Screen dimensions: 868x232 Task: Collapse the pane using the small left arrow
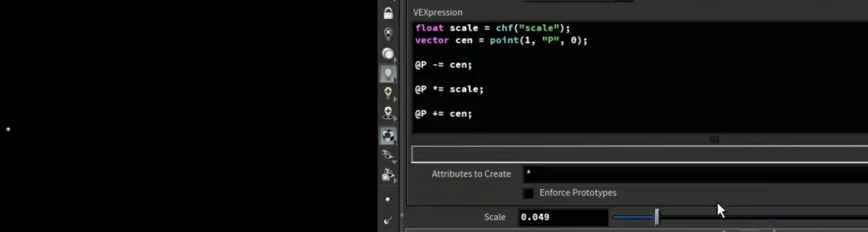pyautogui.click(x=402, y=215)
